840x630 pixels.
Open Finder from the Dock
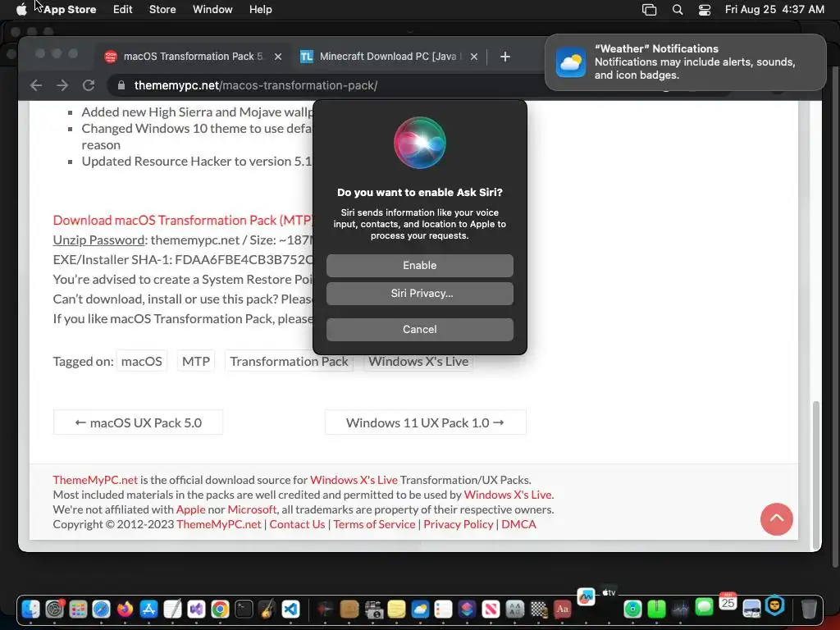(x=30, y=609)
